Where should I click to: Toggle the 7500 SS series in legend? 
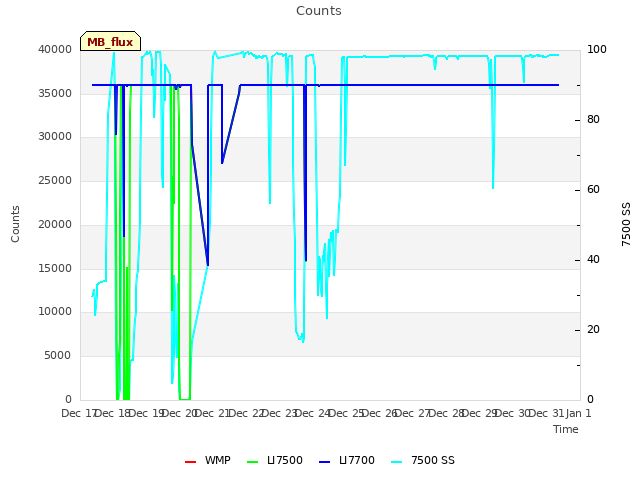(x=423, y=460)
